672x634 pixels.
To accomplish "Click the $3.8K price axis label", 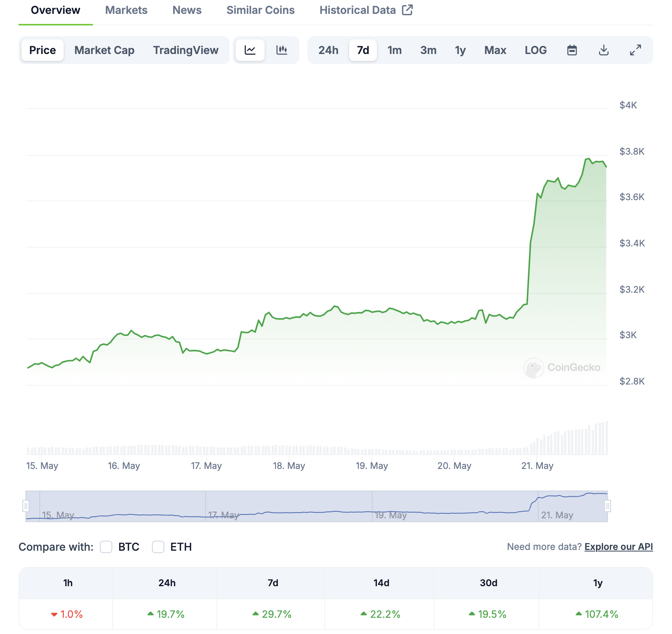I will pyautogui.click(x=632, y=151).
